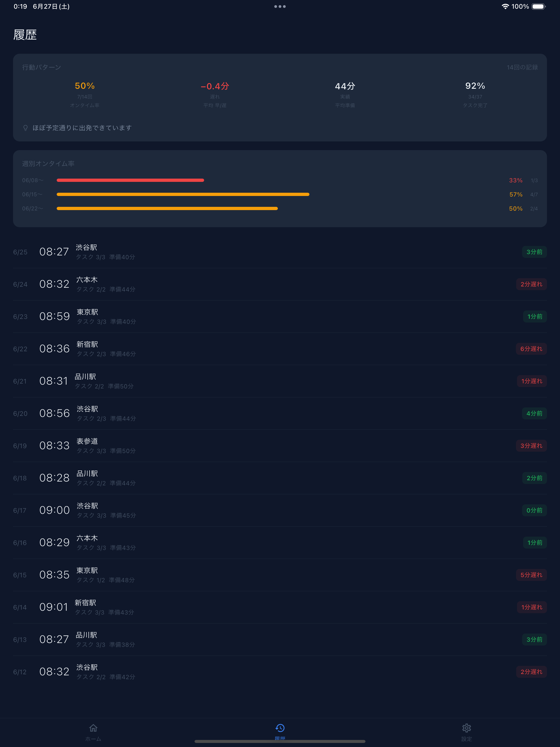
Task: Open the 6/22 新宿駅 history entry
Action: pos(280,349)
